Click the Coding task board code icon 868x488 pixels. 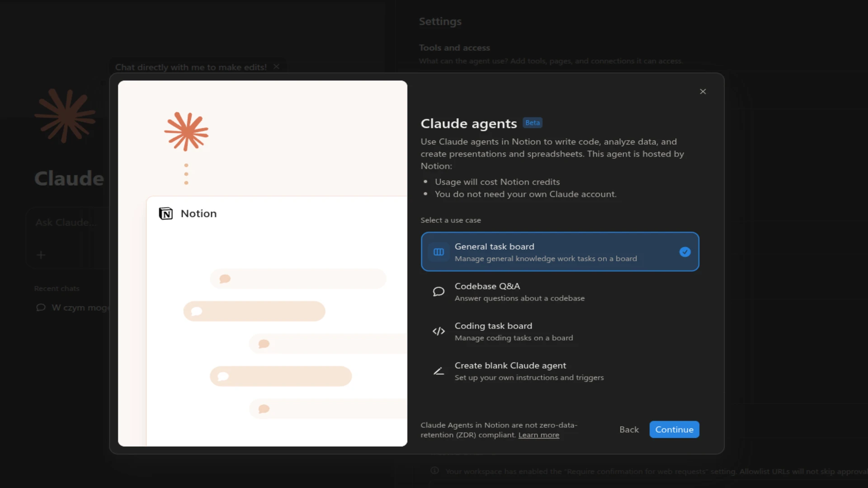tap(439, 331)
